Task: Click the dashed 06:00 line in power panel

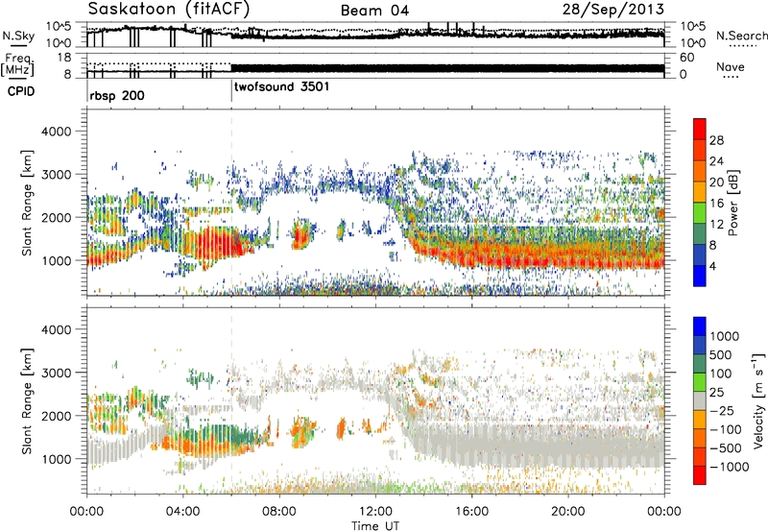Action: 231,202
